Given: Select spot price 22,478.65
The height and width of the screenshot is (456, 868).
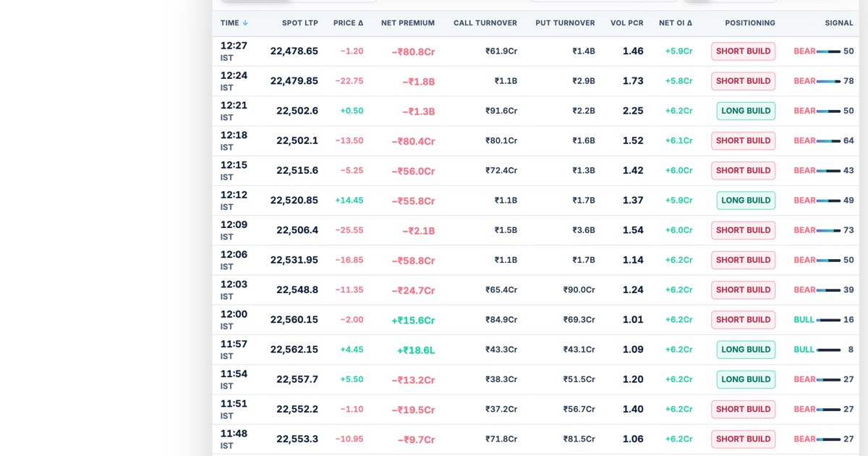Looking at the screenshot, I should pos(294,51).
